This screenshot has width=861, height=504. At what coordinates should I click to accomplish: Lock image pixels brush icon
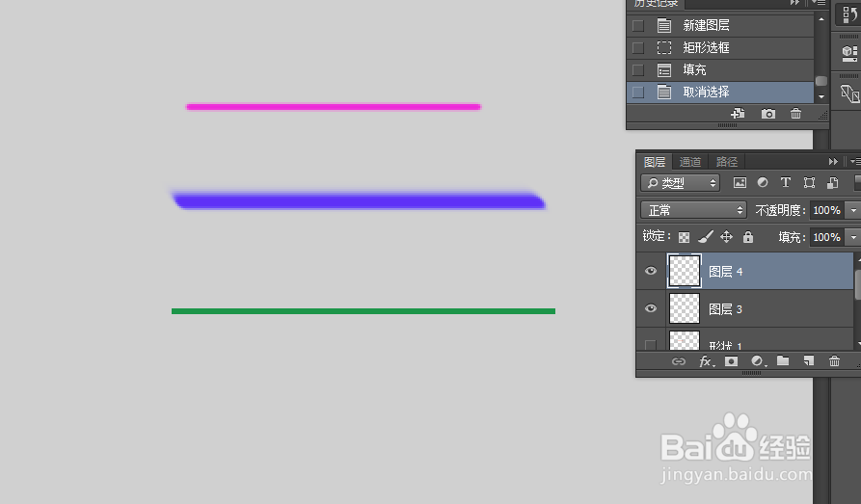click(x=706, y=237)
